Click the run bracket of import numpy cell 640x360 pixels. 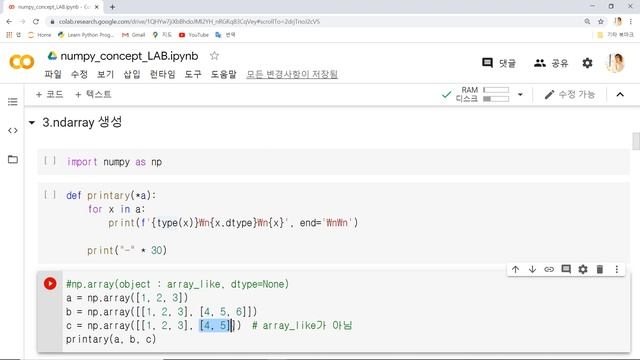(x=50, y=161)
